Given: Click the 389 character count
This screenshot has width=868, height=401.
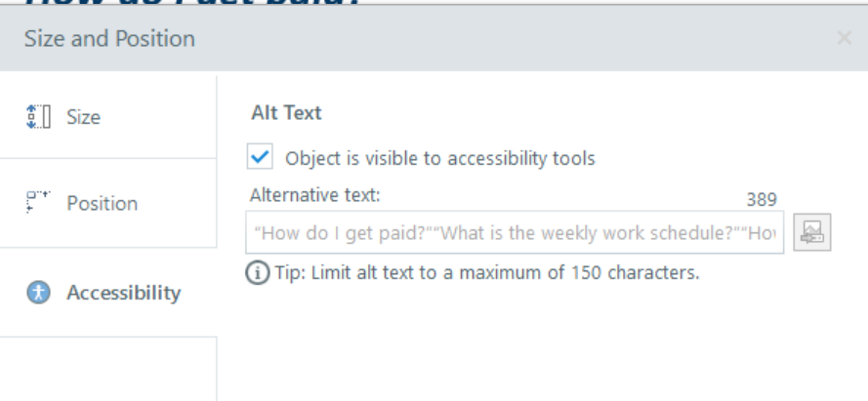Looking at the screenshot, I should tap(762, 199).
